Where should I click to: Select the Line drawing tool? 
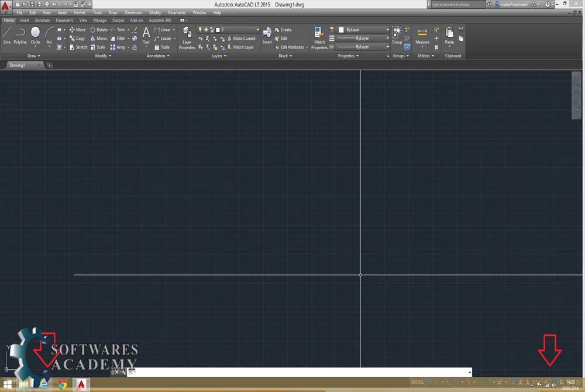point(6,36)
